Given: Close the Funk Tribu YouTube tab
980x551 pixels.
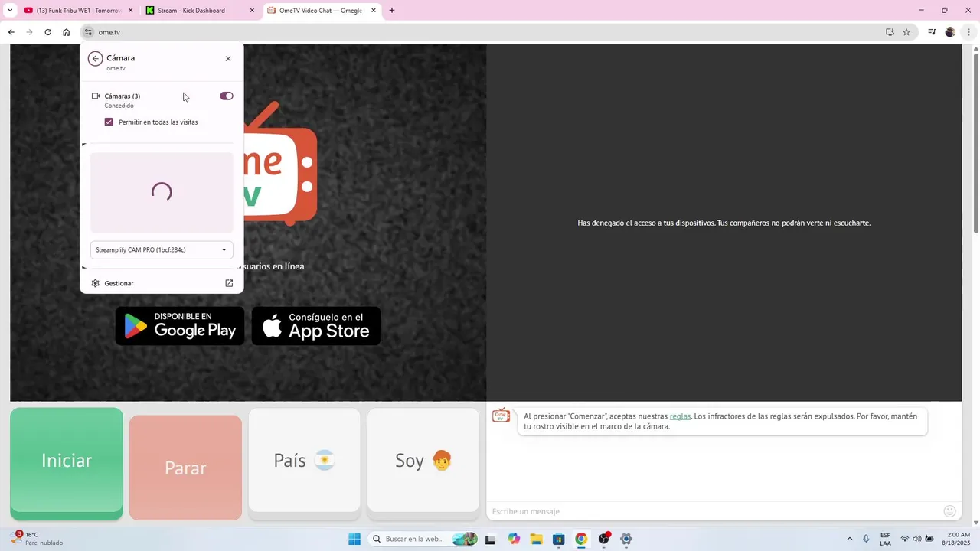Looking at the screenshot, I should (130, 11).
